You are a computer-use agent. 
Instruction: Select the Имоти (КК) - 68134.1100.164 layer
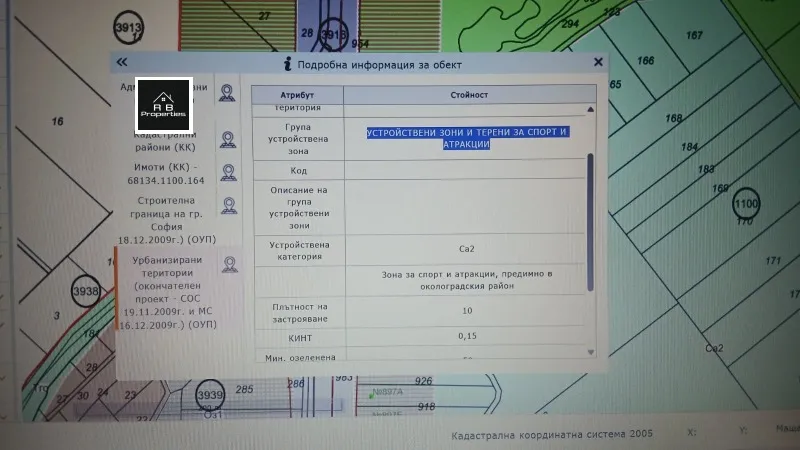click(x=169, y=173)
